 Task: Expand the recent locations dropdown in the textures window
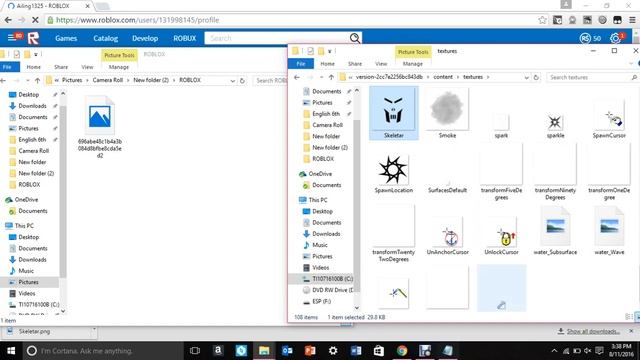click(x=321, y=77)
